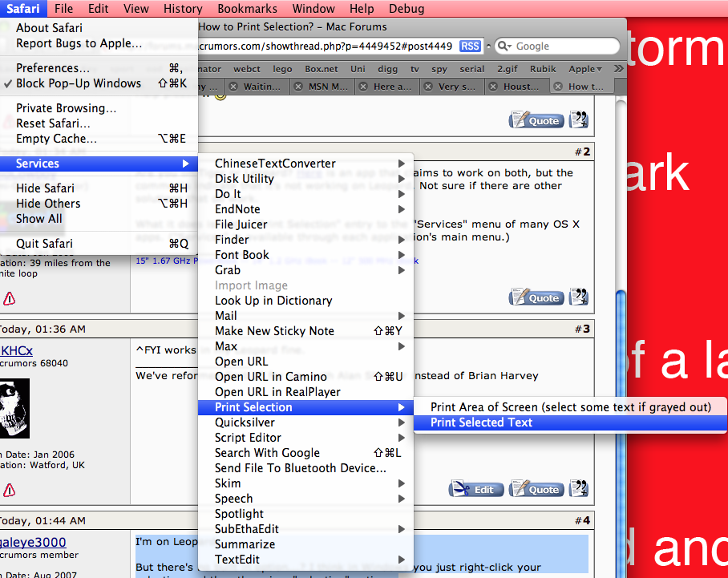This screenshot has width=728, height=578.
Task: Choose Reset Safari... item
Action: [99, 123]
